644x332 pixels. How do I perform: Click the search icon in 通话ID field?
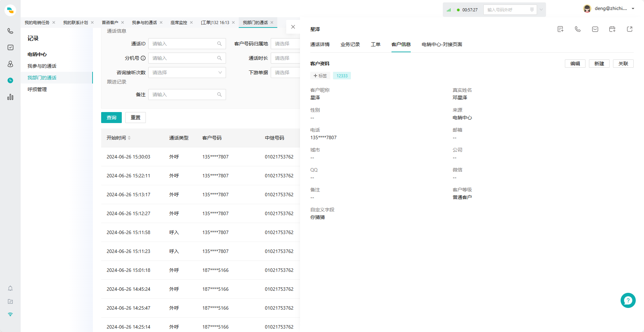point(219,44)
